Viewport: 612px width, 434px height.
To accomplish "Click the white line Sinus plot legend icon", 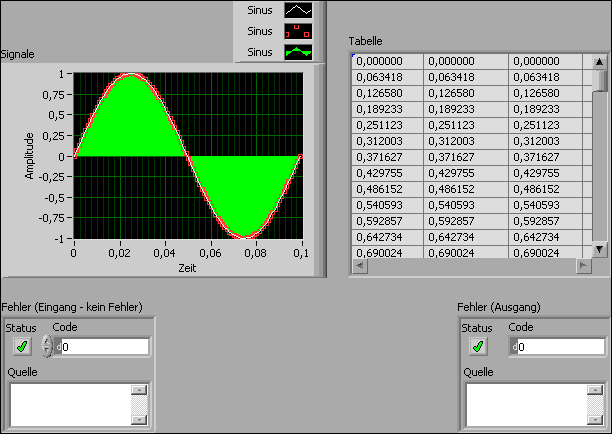I will (300, 10).
